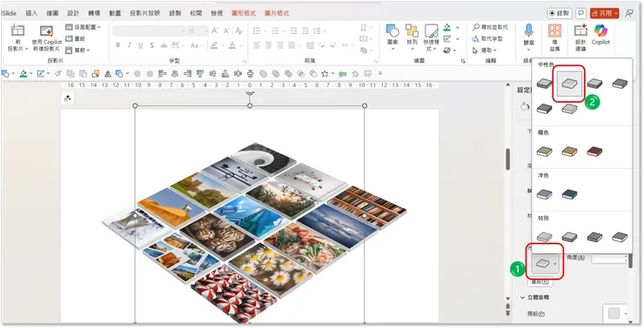Open the font size 18 dropdown
Viewport: 644px width, 328px height.
[198, 30]
